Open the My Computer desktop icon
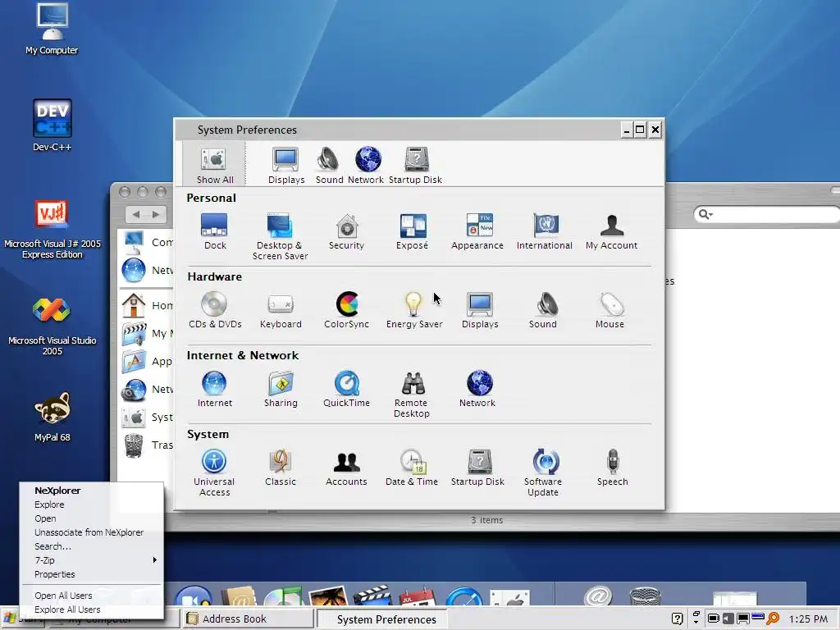This screenshot has height=630, width=840. point(52,29)
